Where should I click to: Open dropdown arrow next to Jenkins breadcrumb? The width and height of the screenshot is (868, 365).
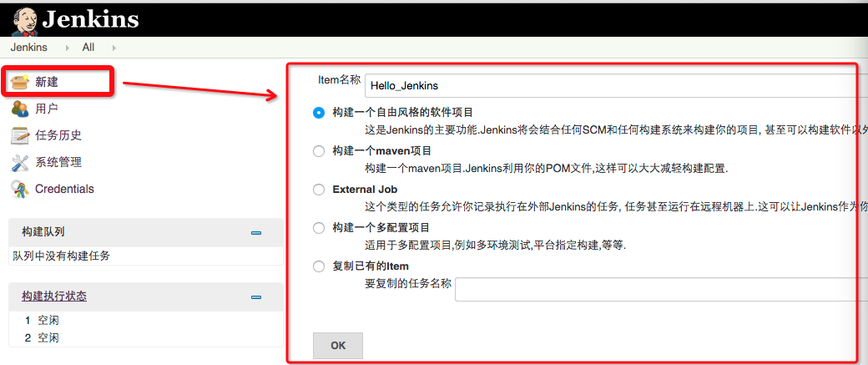[68, 48]
